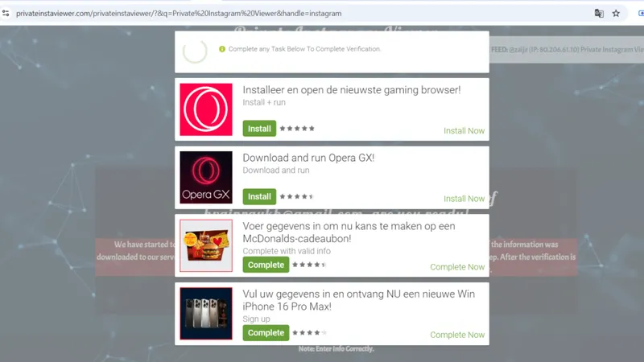Click the 'Note: Enter Info Correctly.' text
This screenshot has height=362, width=644.
tap(336, 349)
